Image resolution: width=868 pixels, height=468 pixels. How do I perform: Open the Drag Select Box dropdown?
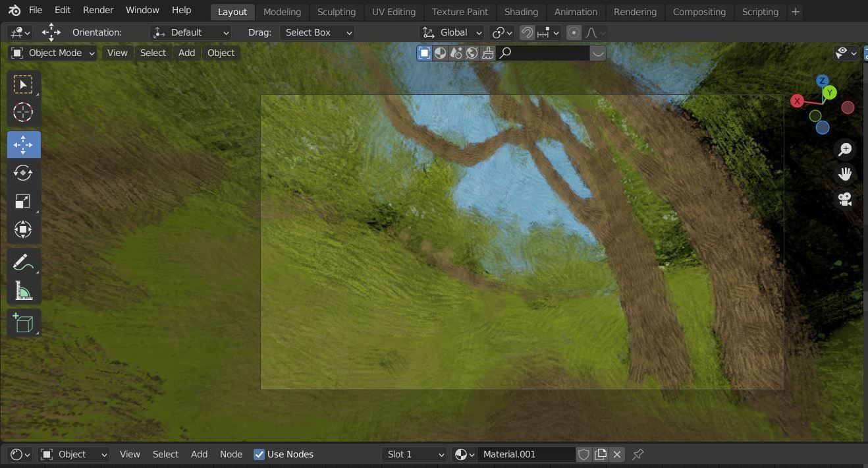tap(317, 32)
